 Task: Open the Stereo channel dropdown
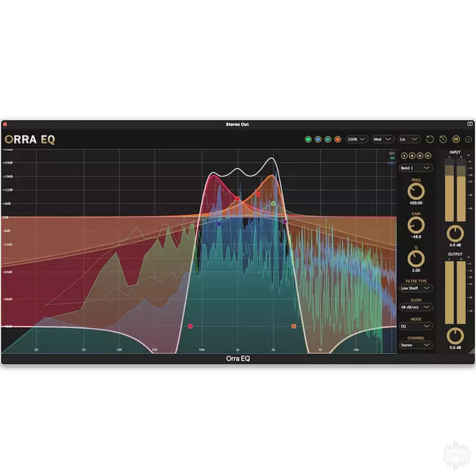(x=416, y=345)
